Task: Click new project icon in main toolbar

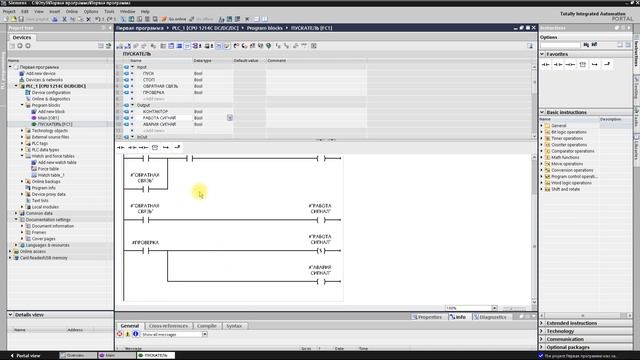Action: 6,19
